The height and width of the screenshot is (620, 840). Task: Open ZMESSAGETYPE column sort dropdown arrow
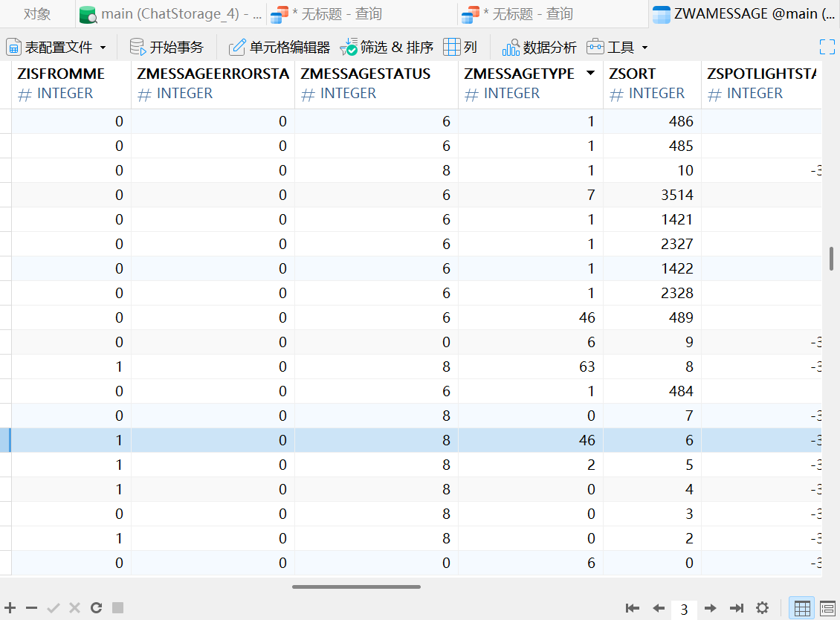tap(590, 73)
